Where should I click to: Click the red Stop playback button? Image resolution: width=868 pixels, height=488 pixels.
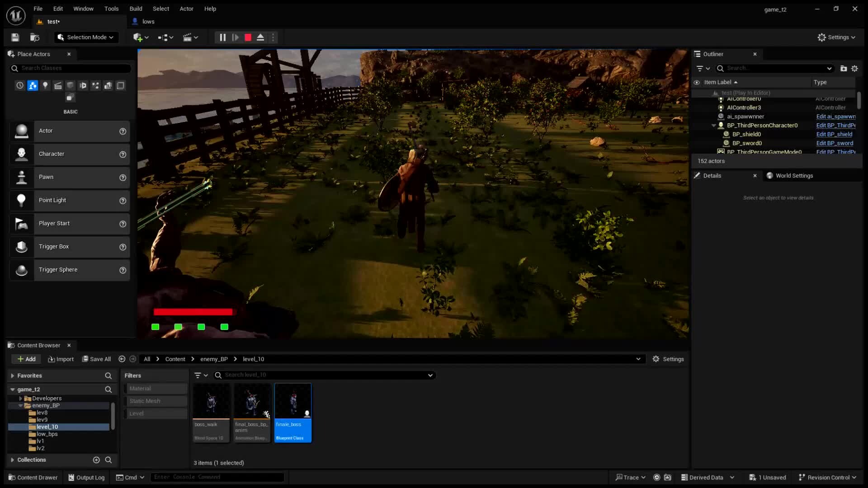click(x=247, y=38)
